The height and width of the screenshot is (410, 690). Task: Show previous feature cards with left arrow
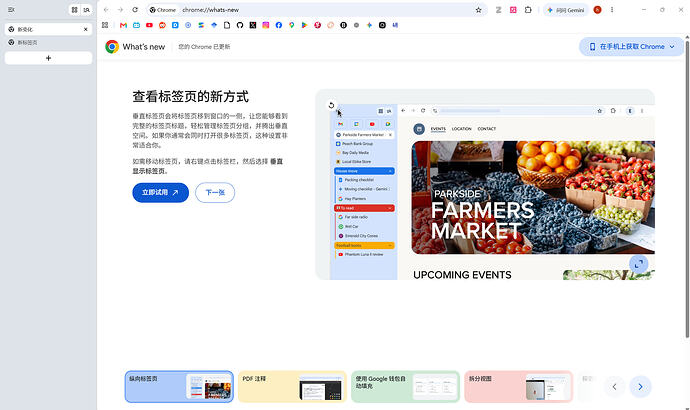coord(614,387)
